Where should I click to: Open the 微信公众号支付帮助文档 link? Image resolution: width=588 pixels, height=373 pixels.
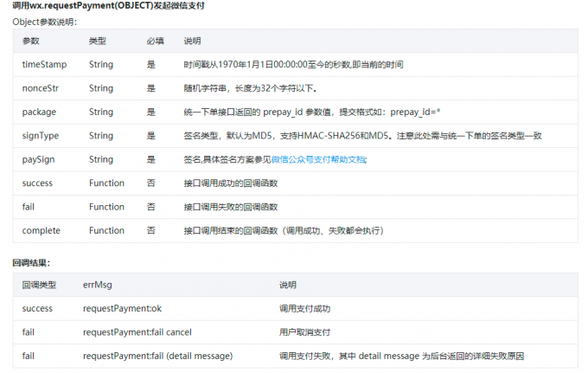point(318,159)
